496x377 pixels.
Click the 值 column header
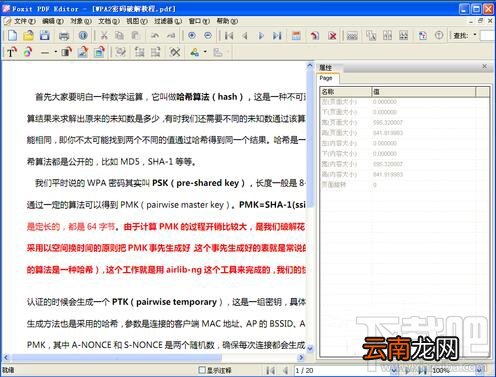click(423, 91)
